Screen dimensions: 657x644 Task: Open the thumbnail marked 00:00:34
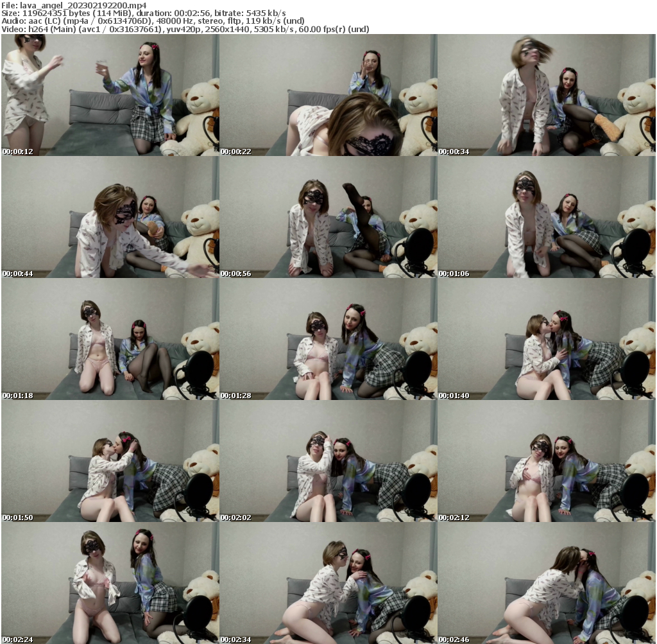click(x=546, y=95)
